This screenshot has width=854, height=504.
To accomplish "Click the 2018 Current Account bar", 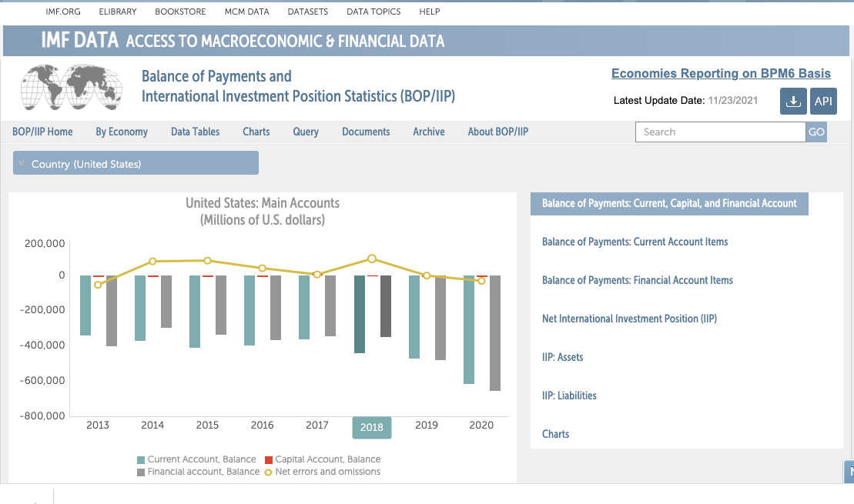I will click(360, 314).
